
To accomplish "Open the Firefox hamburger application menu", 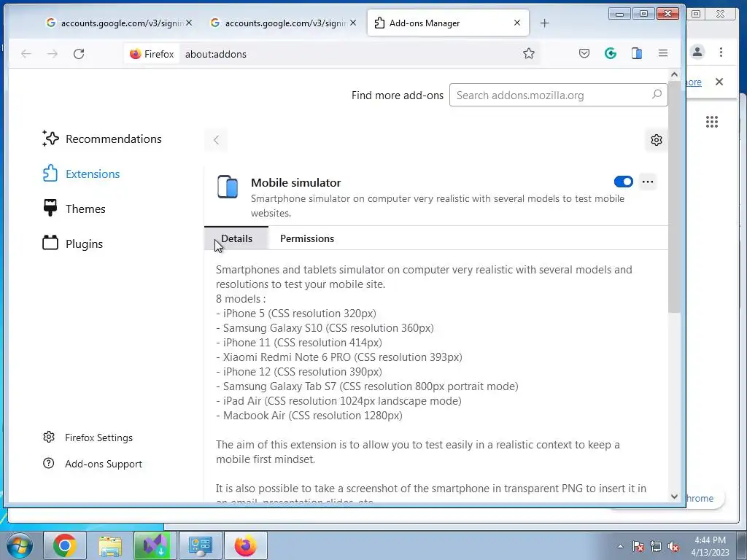I will click(662, 53).
